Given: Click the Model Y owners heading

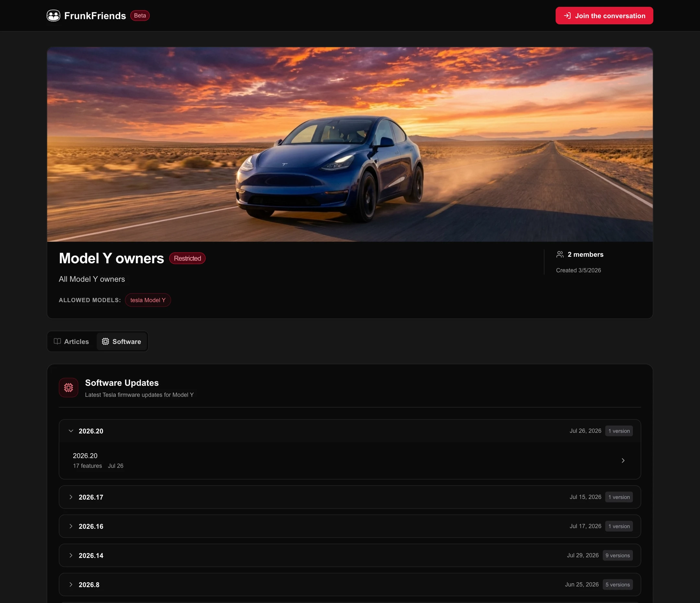Looking at the screenshot, I should click(111, 258).
